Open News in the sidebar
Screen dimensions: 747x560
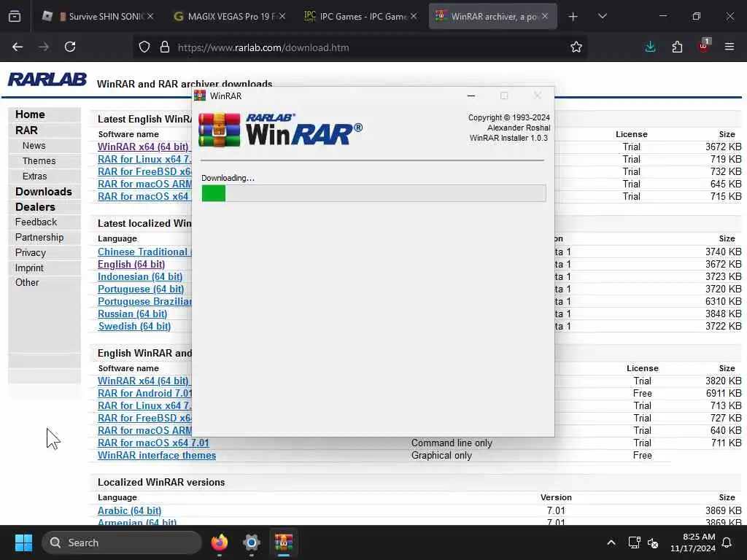[34, 146]
